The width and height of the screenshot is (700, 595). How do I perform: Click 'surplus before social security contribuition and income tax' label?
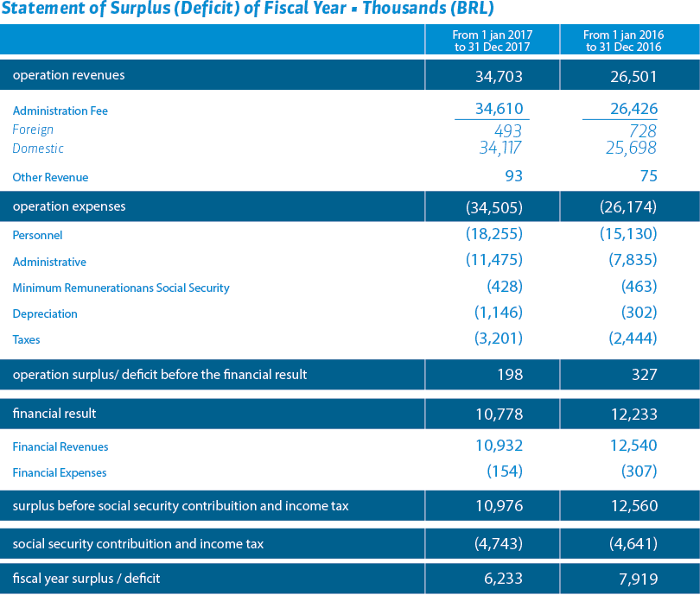point(181,506)
